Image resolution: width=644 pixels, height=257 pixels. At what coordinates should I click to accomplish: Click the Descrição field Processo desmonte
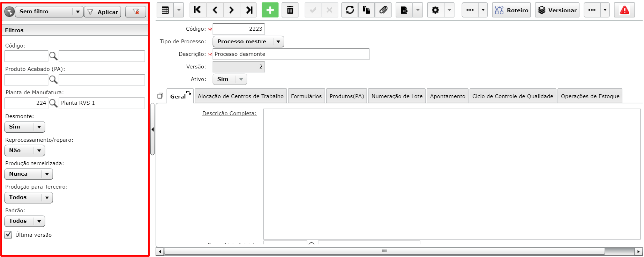291,54
